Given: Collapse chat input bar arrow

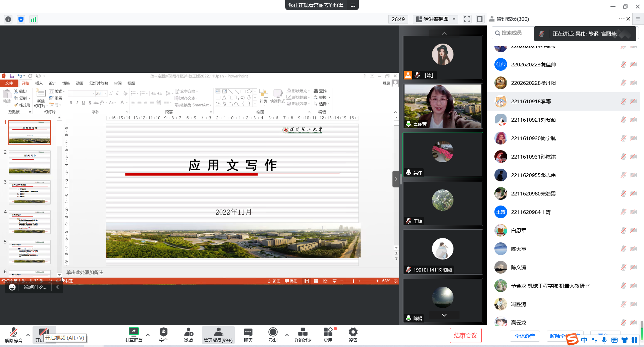Looking at the screenshot, I should tap(57, 287).
